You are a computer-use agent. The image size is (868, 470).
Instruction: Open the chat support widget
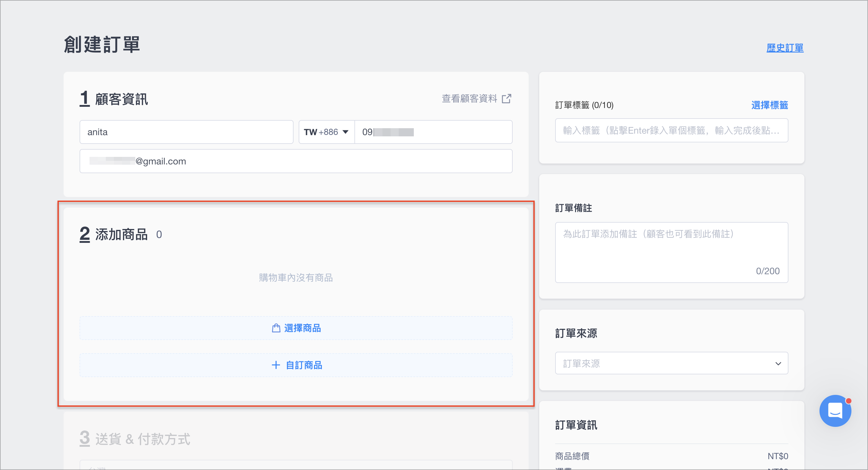(835, 410)
